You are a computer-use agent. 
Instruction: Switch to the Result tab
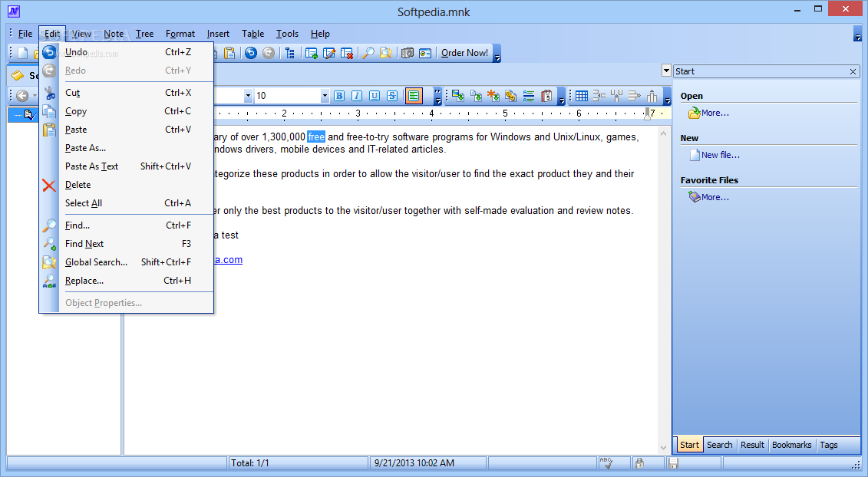click(x=752, y=445)
